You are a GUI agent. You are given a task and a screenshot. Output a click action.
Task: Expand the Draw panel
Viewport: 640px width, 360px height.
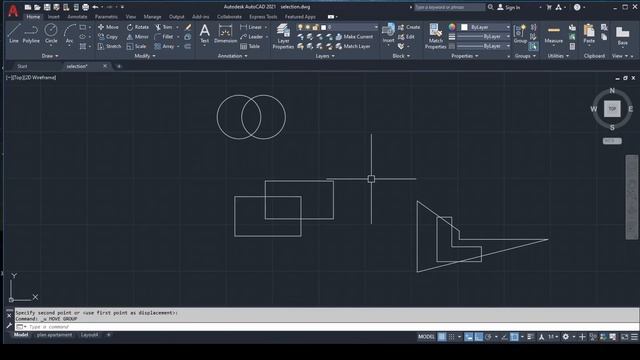click(50, 56)
